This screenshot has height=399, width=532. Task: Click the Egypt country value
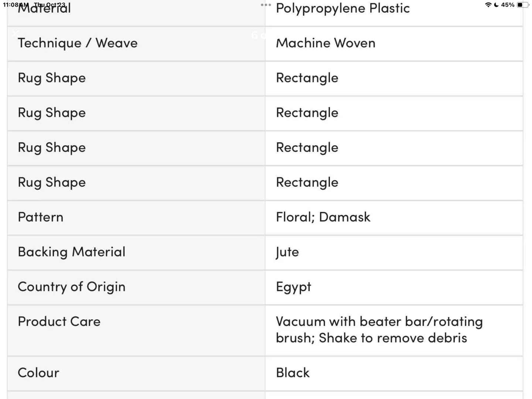coord(294,287)
